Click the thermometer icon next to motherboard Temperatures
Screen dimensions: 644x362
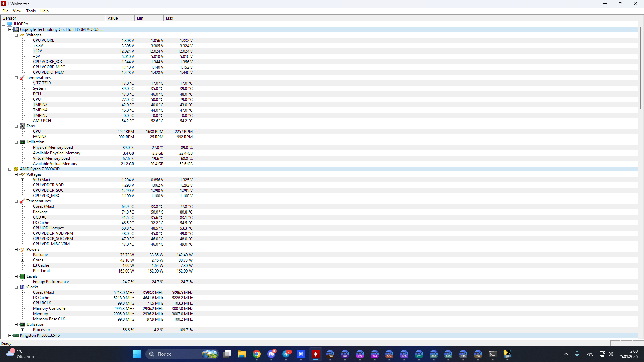point(22,78)
